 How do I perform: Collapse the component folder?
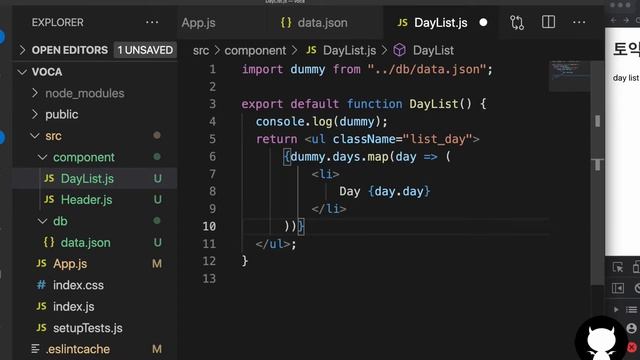[42, 157]
